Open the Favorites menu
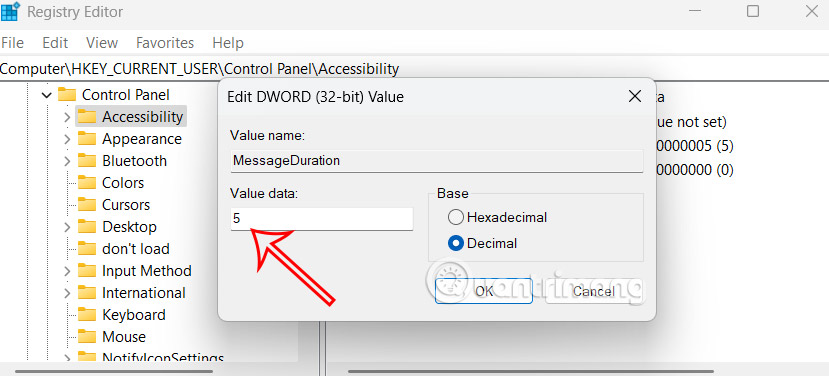Viewport: 829px width, 376px height. pos(165,43)
